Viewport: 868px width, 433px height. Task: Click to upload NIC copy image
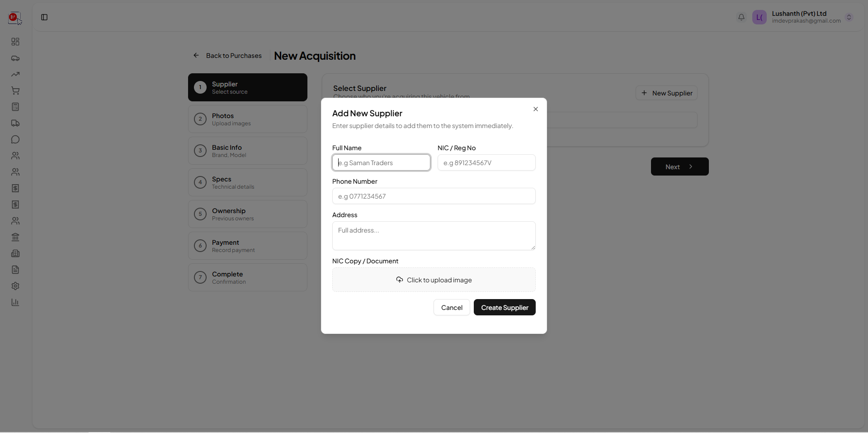click(x=434, y=280)
